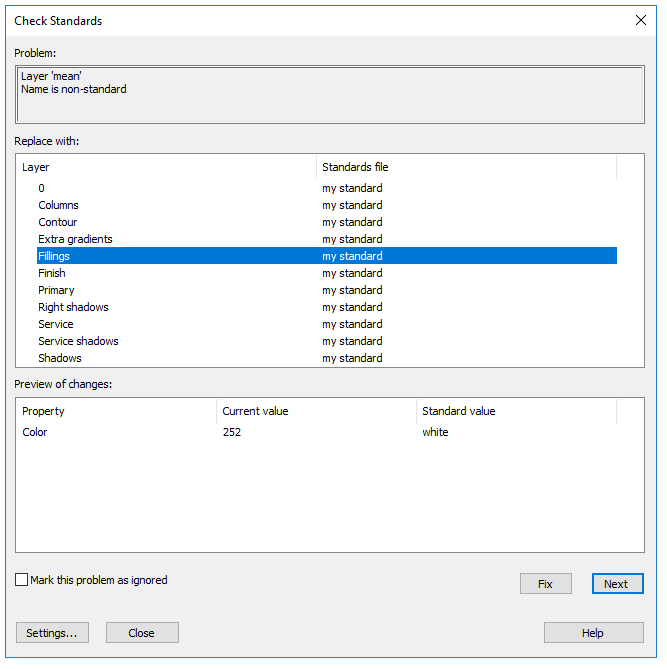Go to the Next problem
The image size is (667, 669).
(x=617, y=584)
